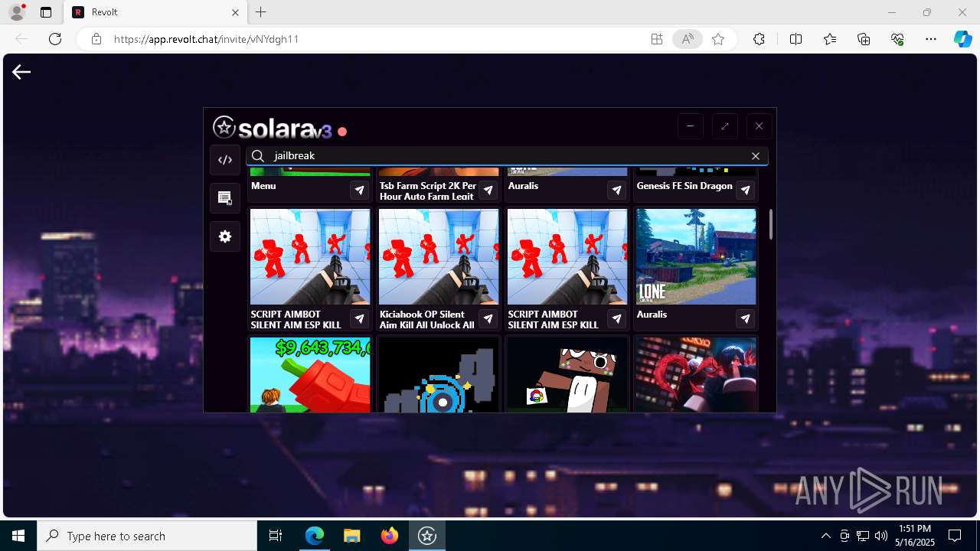Execute Genesis FE Sin Dragon via send icon
Image resolution: width=980 pixels, height=551 pixels.
click(x=746, y=190)
